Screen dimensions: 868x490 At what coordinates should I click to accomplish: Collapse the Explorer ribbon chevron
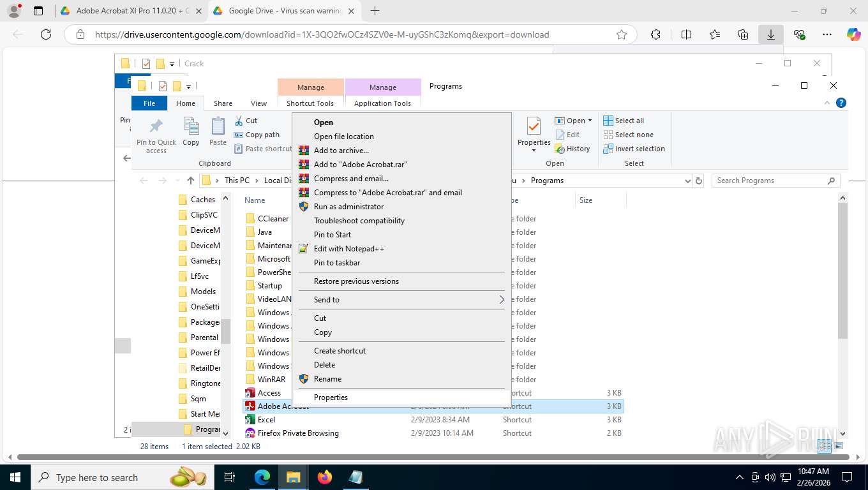tap(828, 103)
